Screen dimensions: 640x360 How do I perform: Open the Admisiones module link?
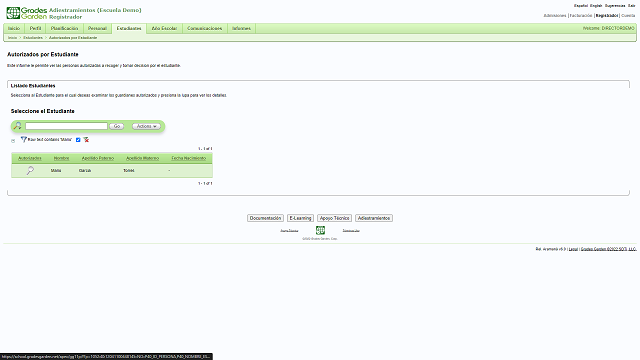point(555,16)
